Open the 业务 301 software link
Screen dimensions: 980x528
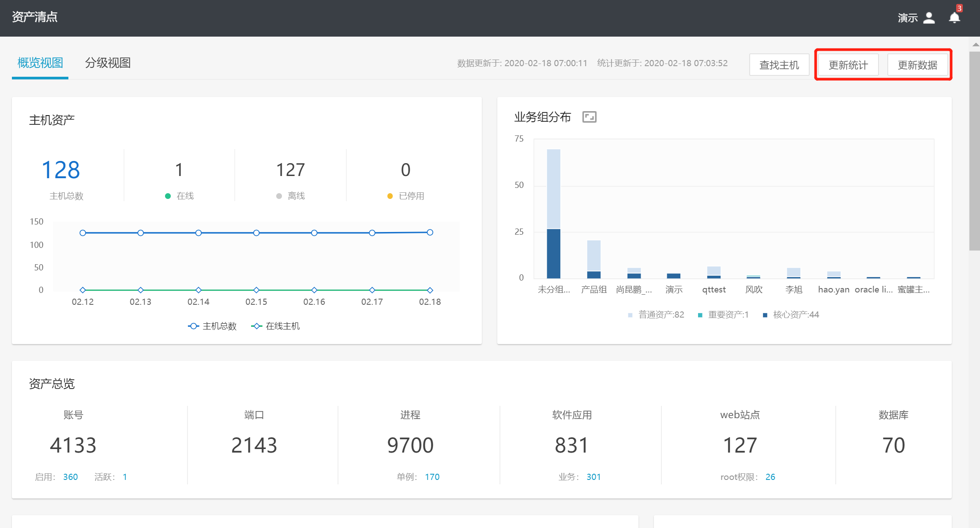pos(593,477)
